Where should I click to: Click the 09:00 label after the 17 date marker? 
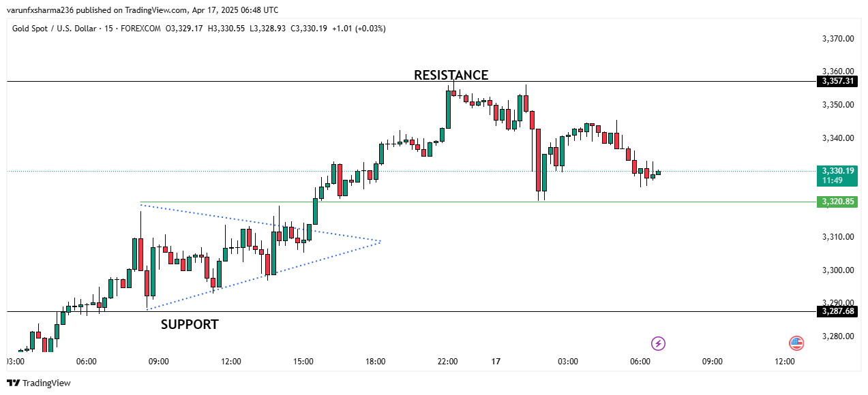712,362
